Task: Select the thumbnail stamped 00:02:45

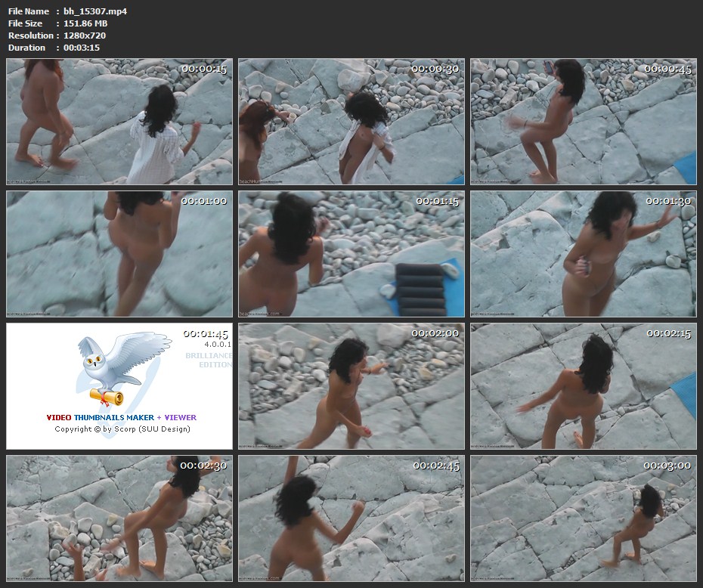Action: click(351, 518)
